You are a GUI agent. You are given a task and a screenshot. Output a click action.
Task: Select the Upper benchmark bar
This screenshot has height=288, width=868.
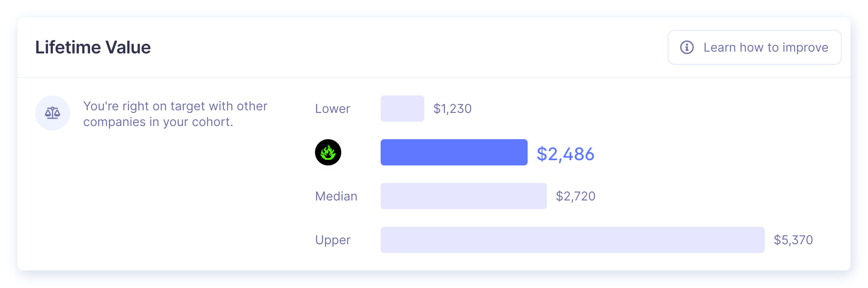[573, 240]
